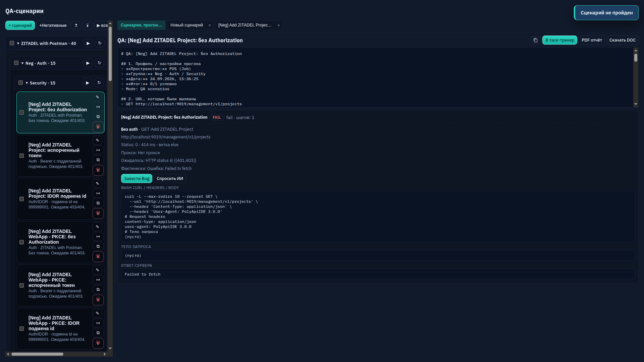Refresh the Security · 15 group

99,83
